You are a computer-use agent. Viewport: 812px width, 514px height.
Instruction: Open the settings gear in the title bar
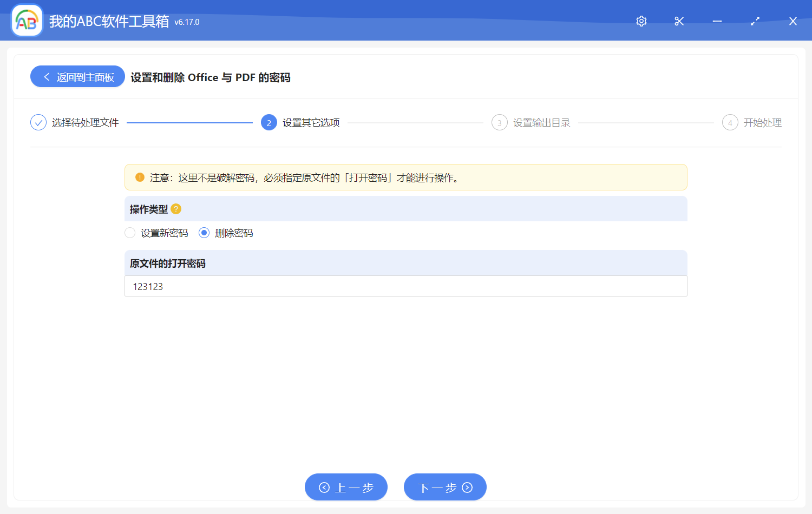[x=641, y=21]
